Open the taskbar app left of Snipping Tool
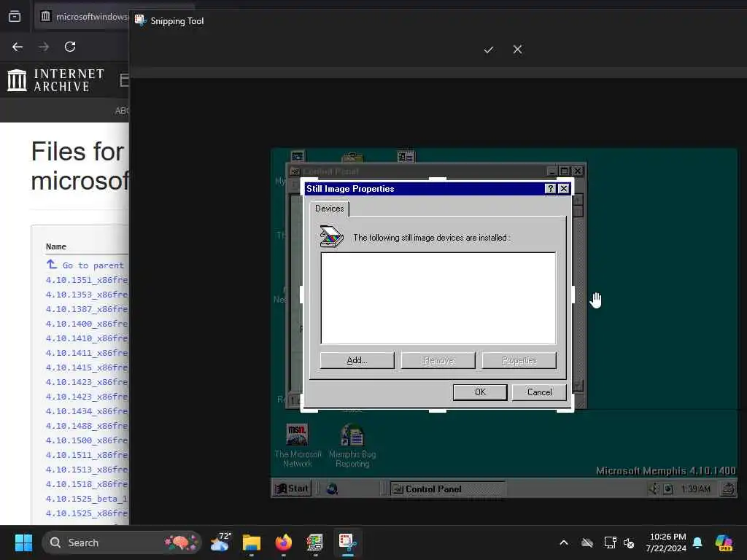Viewport: 747px width, 560px height. point(315,542)
